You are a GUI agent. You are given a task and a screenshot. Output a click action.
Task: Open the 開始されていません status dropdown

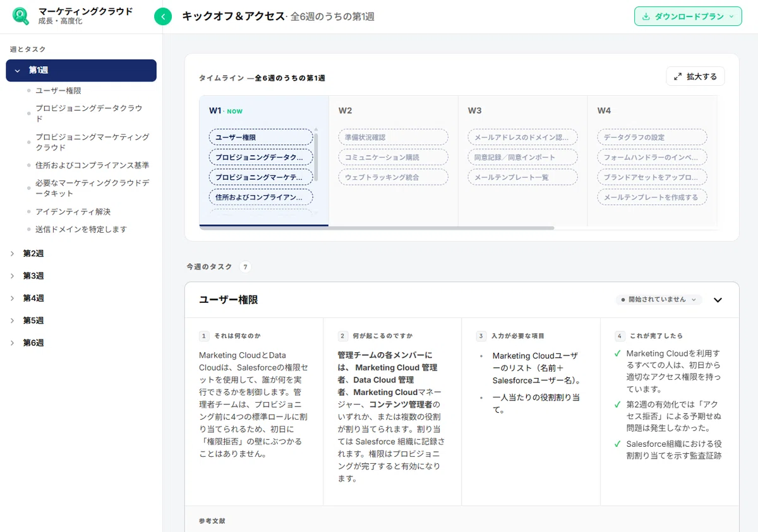[x=659, y=300]
